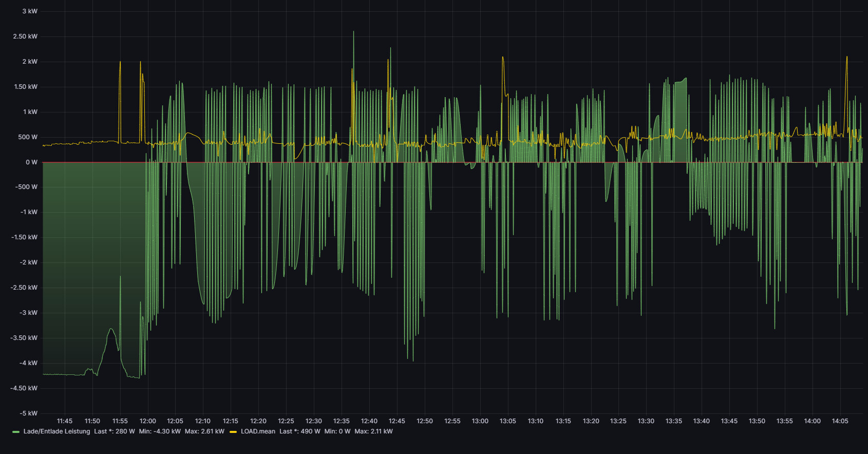This screenshot has height=454, width=868.
Task: Click the 0 W y-axis label
Action: pyautogui.click(x=31, y=162)
